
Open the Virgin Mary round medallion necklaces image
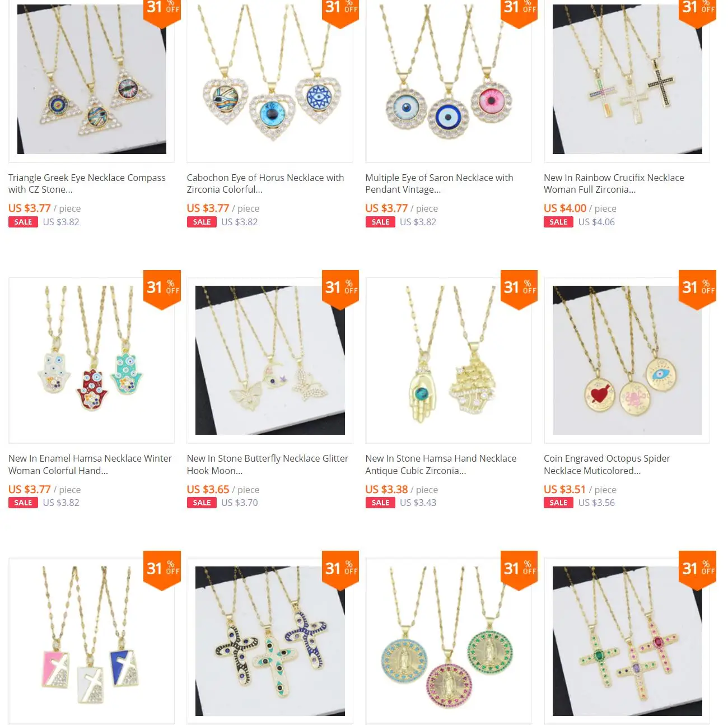tap(449, 641)
